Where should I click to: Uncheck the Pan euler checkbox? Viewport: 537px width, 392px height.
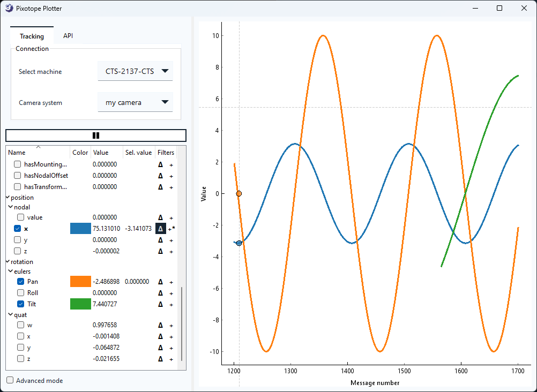[x=20, y=282]
